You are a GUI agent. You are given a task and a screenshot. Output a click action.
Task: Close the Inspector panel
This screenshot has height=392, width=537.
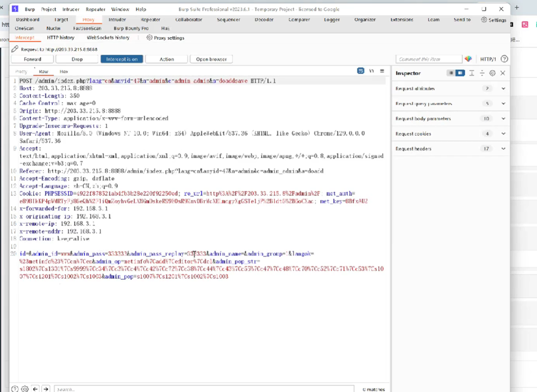pos(503,73)
